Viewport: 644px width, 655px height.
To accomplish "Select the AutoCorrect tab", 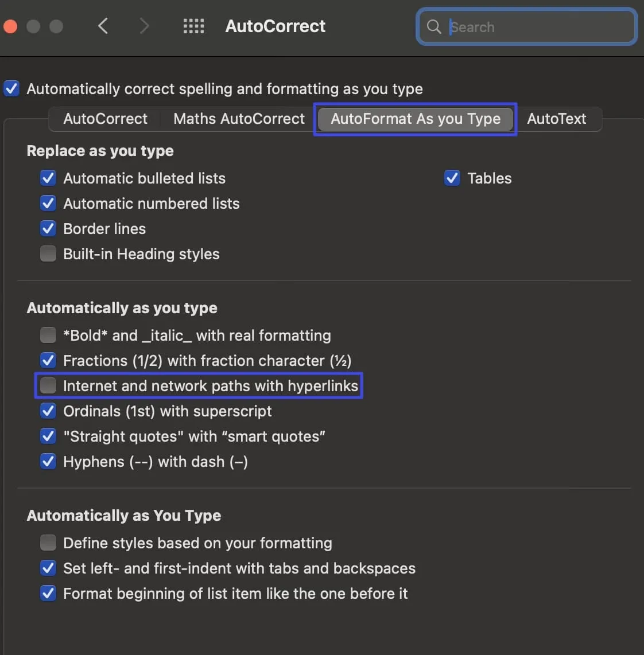I will pos(105,119).
